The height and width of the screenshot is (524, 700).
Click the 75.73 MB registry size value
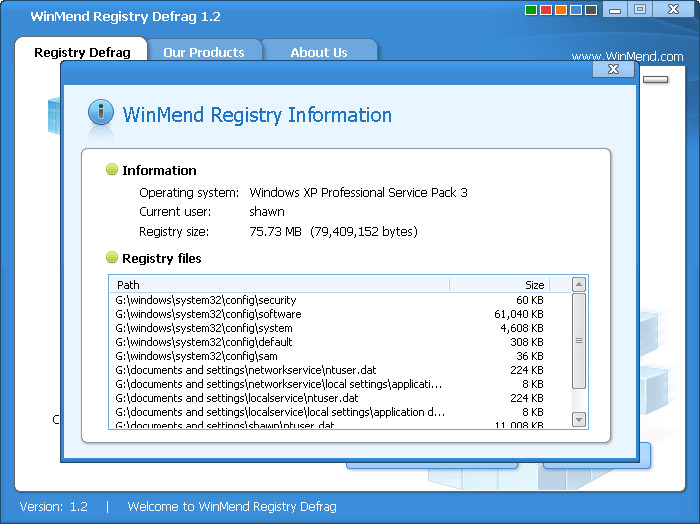click(275, 232)
